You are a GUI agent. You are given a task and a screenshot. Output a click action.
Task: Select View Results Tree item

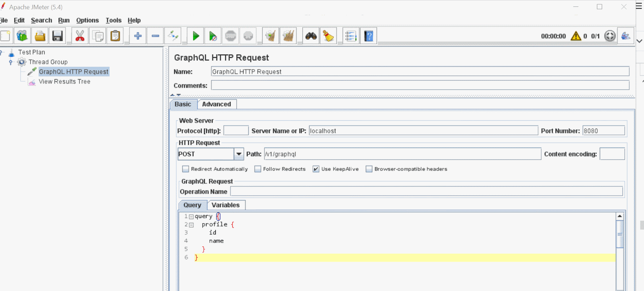coord(64,82)
